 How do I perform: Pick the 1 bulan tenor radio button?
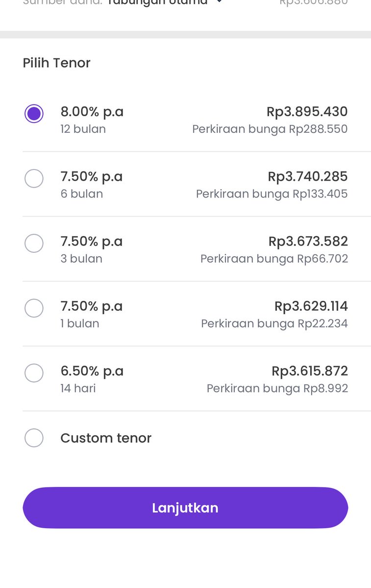tap(34, 308)
